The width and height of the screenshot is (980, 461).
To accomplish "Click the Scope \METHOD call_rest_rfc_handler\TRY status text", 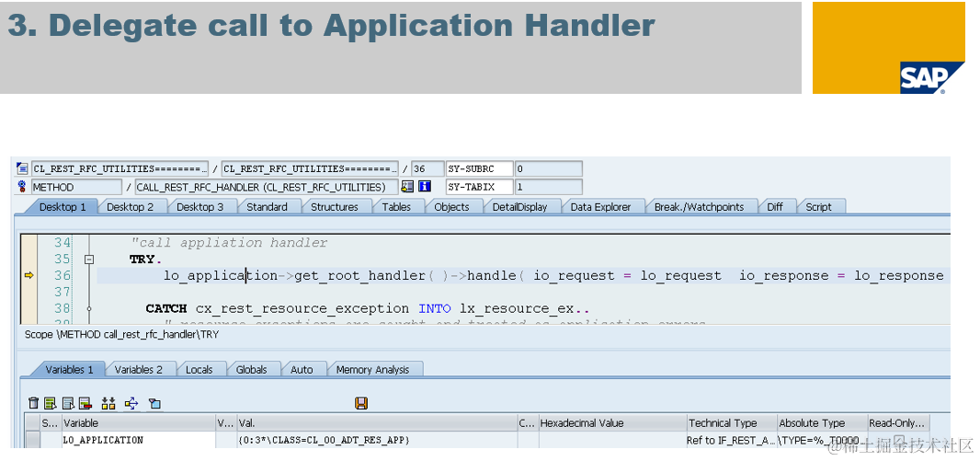I will click(x=121, y=335).
